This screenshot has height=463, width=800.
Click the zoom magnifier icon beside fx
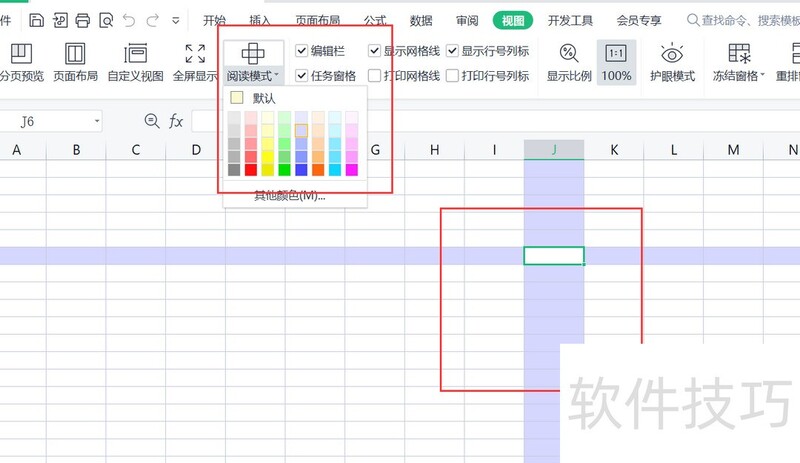(x=152, y=121)
